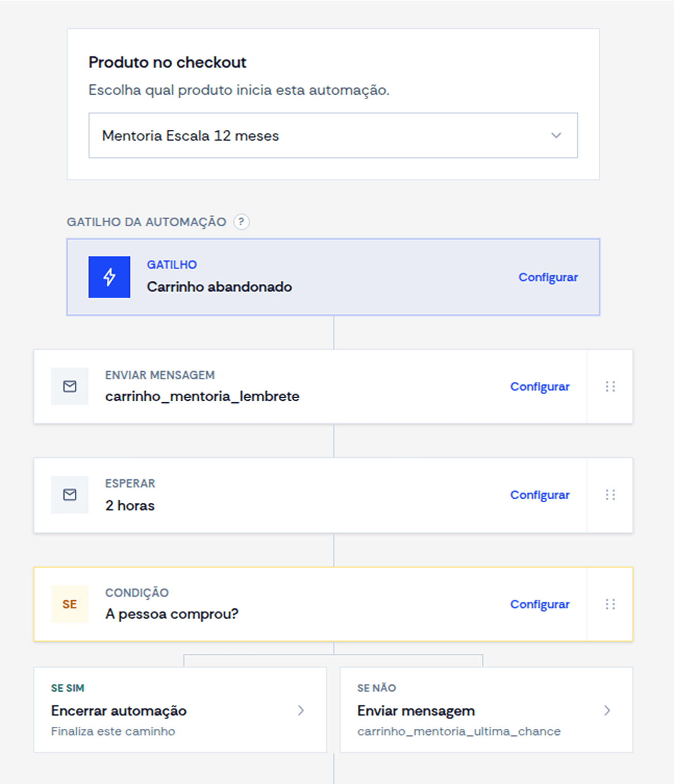Expand the Encerrar automação chevron
Image resolution: width=674 pixels, height=784 pixels.
coord(301,710)
